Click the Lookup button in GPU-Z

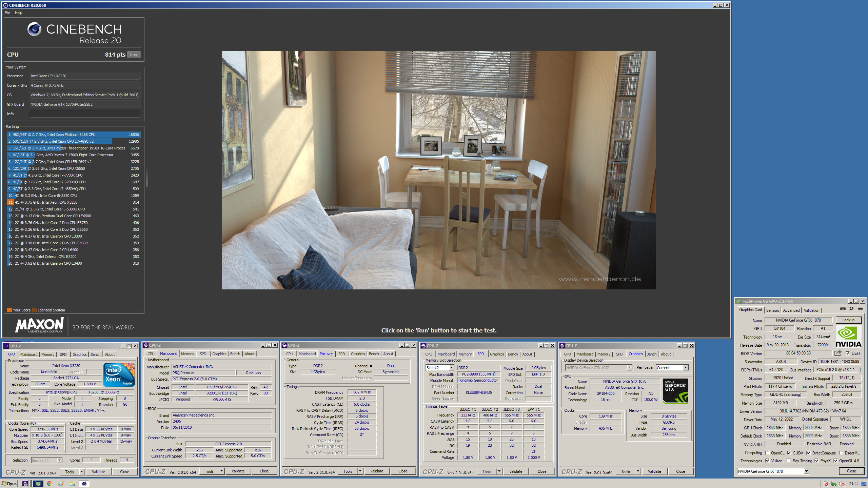coord(848,320)
